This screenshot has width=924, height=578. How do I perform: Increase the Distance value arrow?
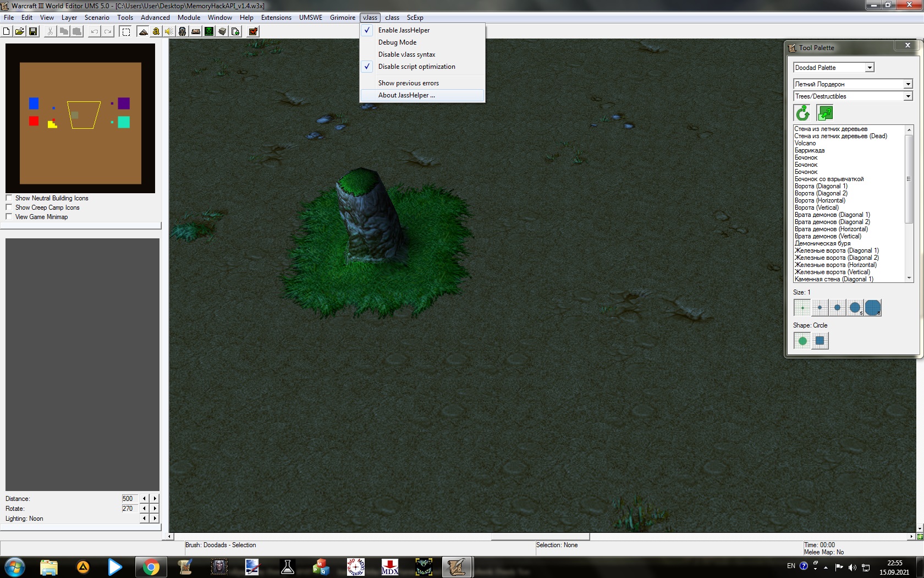pyautogui.click(x=155, y=499)
